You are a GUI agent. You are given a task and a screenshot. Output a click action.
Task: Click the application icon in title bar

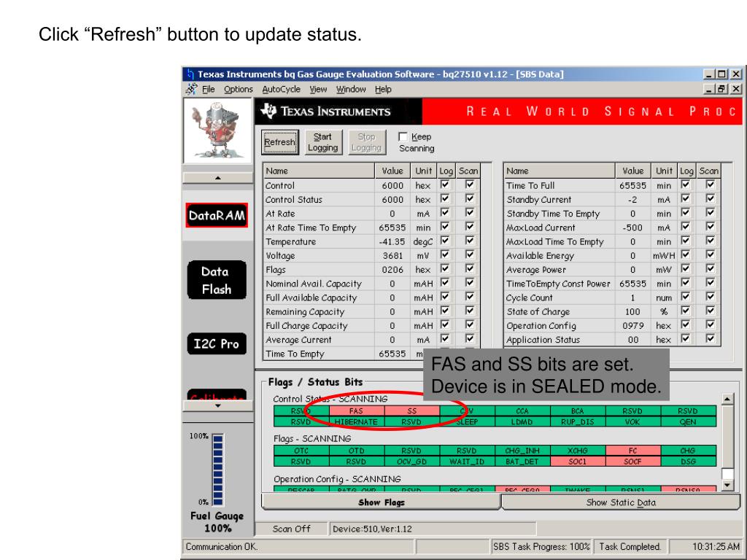click(x=190, y=74)
